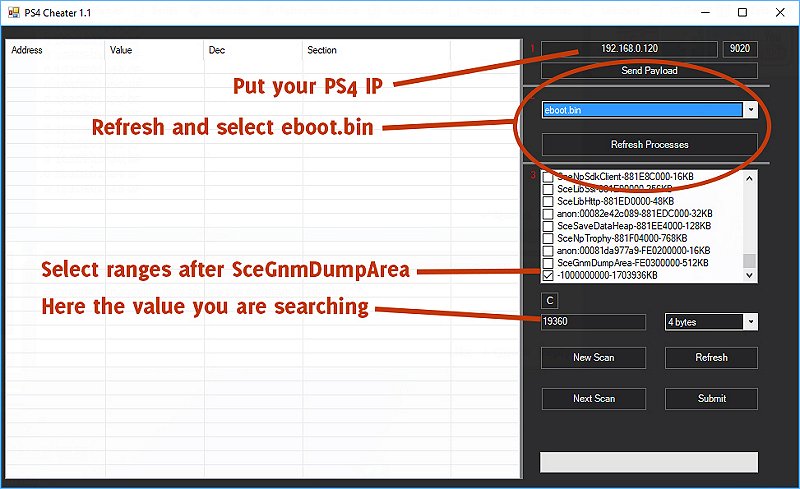
Task: Click the Refresh Processes button
Action: [x=649, y=144]
